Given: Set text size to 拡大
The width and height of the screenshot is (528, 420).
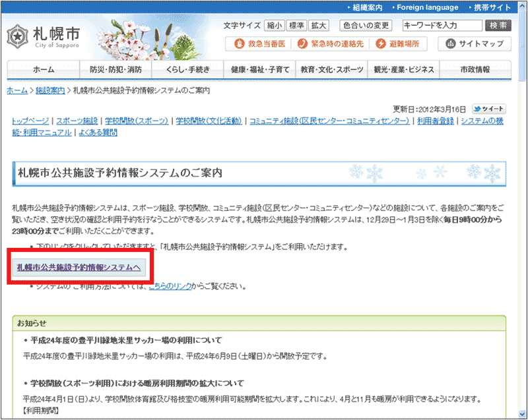Looking at the screenshot, I should 319,26.
